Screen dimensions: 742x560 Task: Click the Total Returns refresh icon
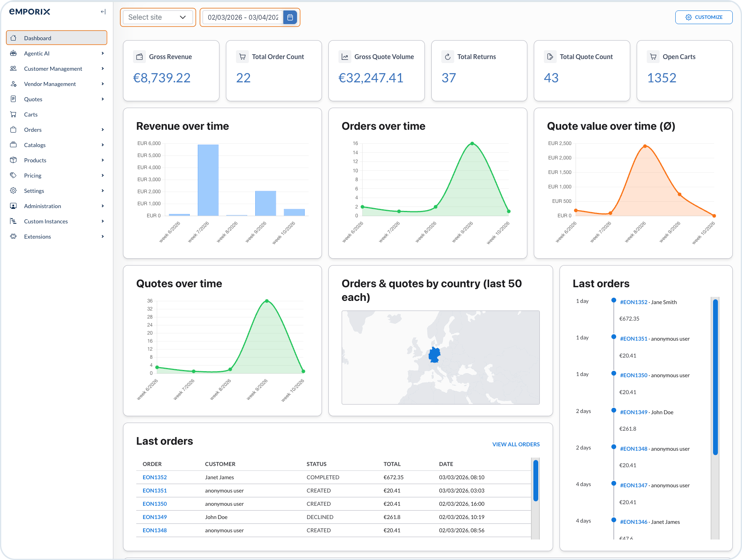(448, 57)
